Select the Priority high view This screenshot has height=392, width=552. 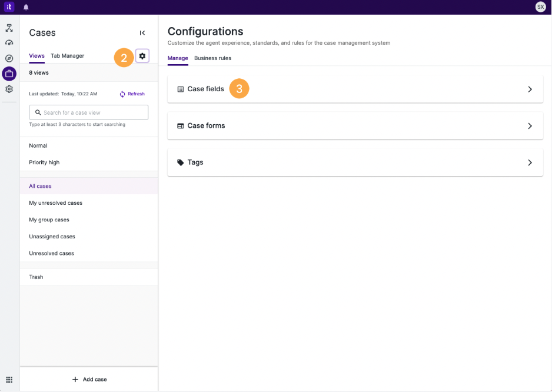click(x=89, y=162)
